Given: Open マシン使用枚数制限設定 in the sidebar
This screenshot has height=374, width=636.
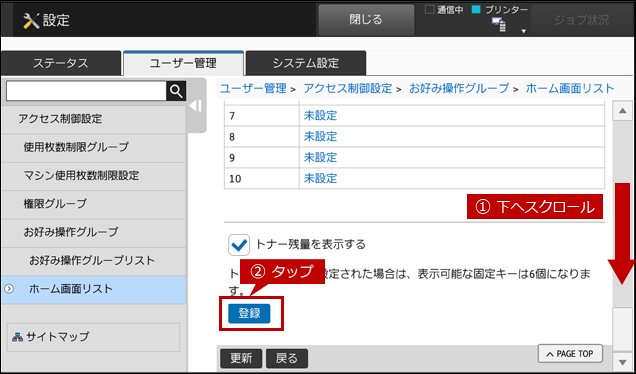Looking at the screenshot, I should (94, 175).
